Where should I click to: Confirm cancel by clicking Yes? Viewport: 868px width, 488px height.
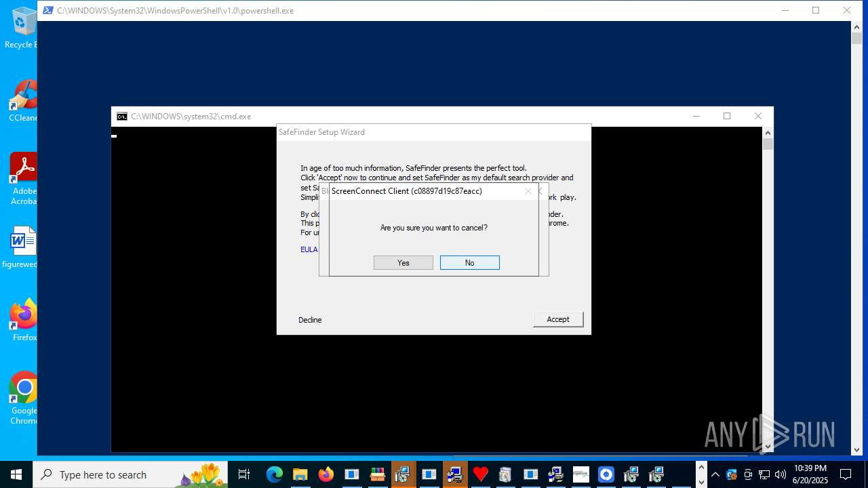tap(403, 262)
